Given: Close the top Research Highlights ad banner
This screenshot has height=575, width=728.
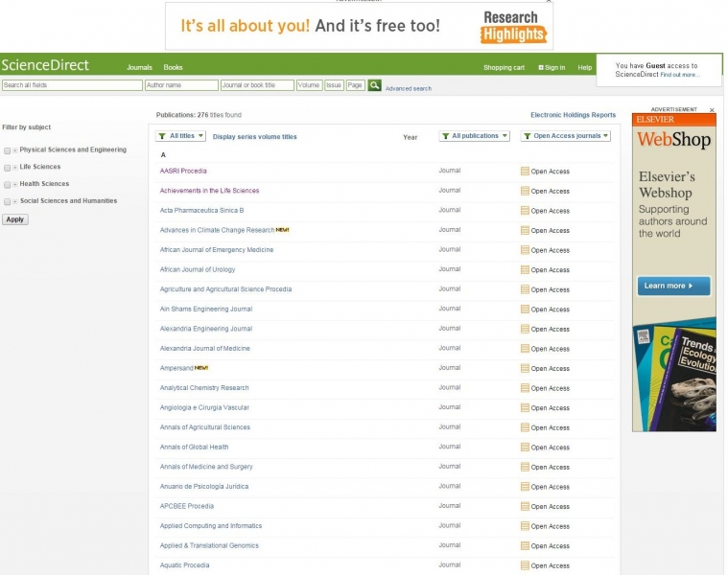Looking at the screenshot, I should (x=549, y=1).
